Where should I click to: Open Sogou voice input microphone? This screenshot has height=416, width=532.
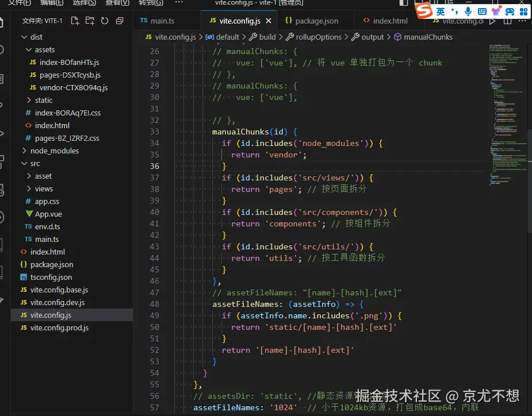[x=468, y=11]
